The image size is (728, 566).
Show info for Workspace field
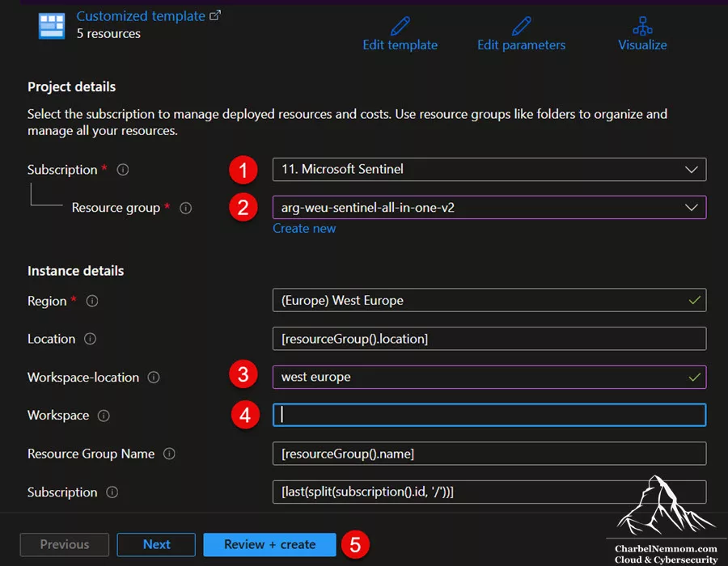tap(104, 416)
